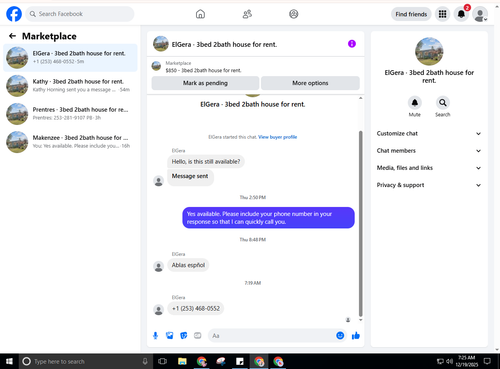Viewport: 500px width, 369px height.
Task: Open Task View on the taskbar
Action: tap(162, 361)
